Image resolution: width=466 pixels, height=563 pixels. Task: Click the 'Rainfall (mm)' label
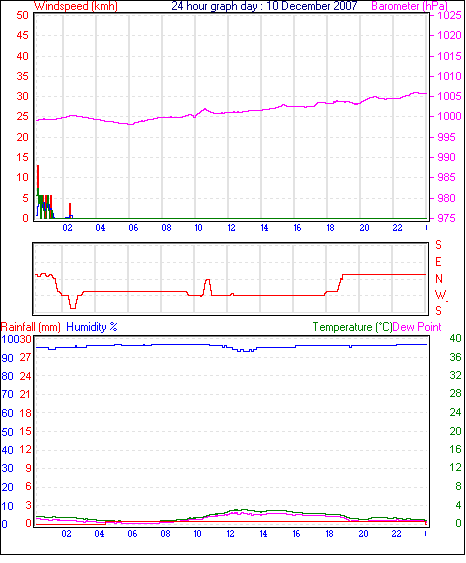tap(31, 327)
